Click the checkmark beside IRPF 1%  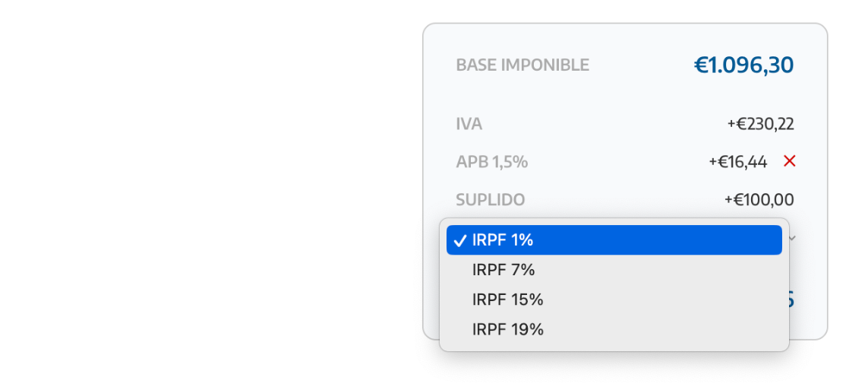point(459,240)
